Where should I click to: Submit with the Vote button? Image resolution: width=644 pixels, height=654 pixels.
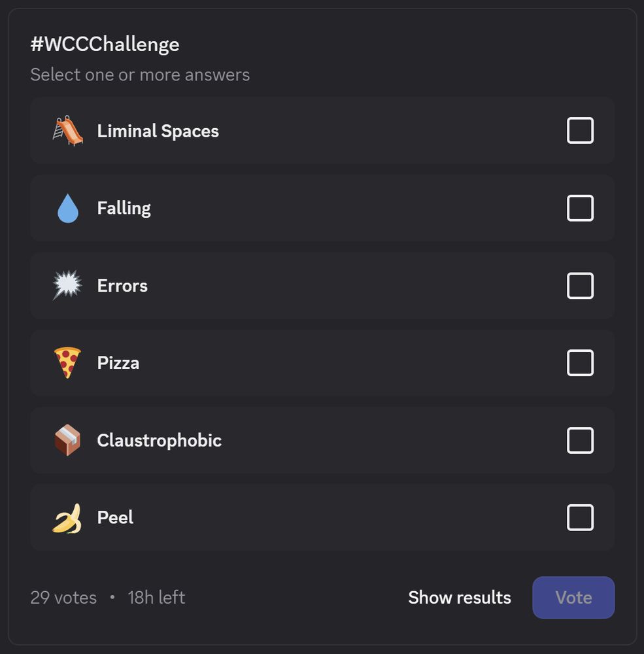pos(573,598)
